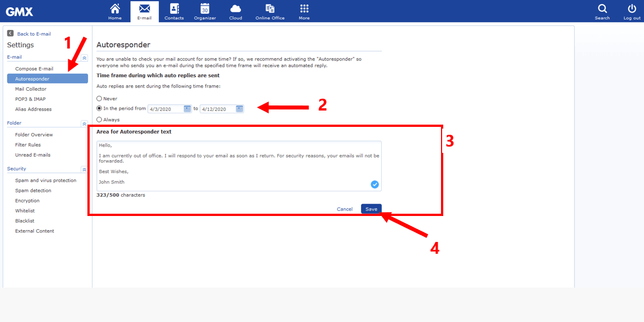Open the Organizer calendar
644x322 pixels.
point(205,11)
